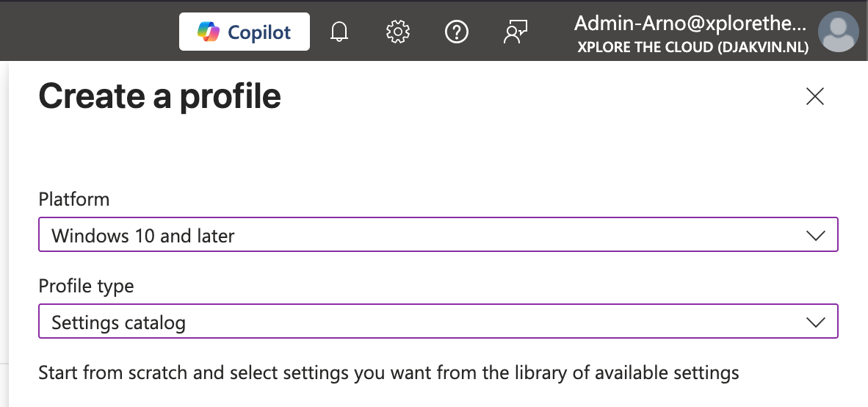Click the Platform dropdown chevron arrow

[x=815, y=236]
